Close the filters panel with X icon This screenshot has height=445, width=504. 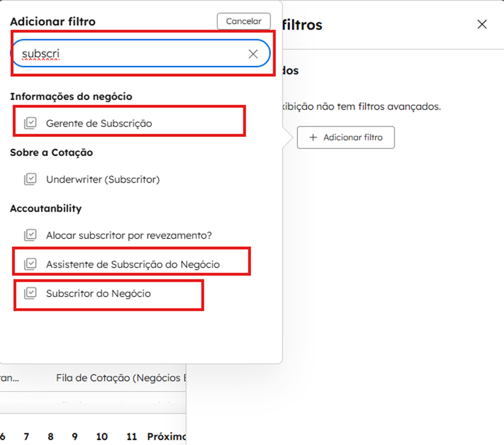click(x=482, y=24)
